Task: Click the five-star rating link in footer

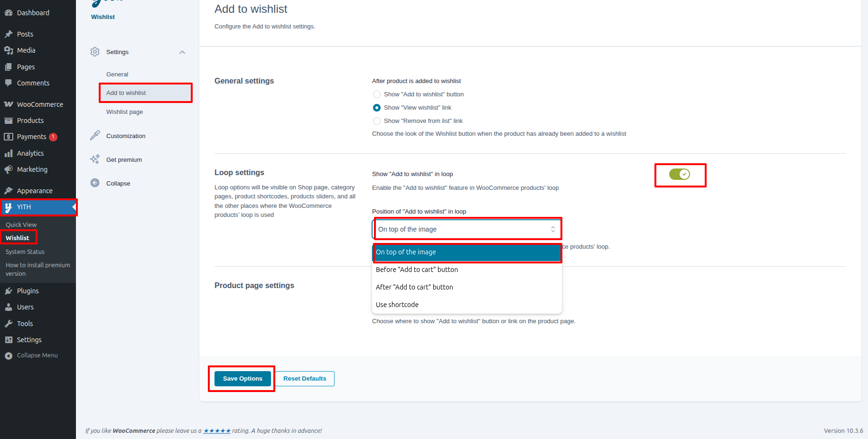Action: coord(217,431)
